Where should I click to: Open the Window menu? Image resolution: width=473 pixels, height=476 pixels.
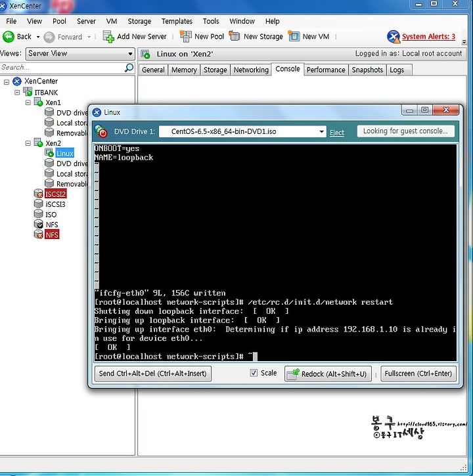tap(242, 21)
